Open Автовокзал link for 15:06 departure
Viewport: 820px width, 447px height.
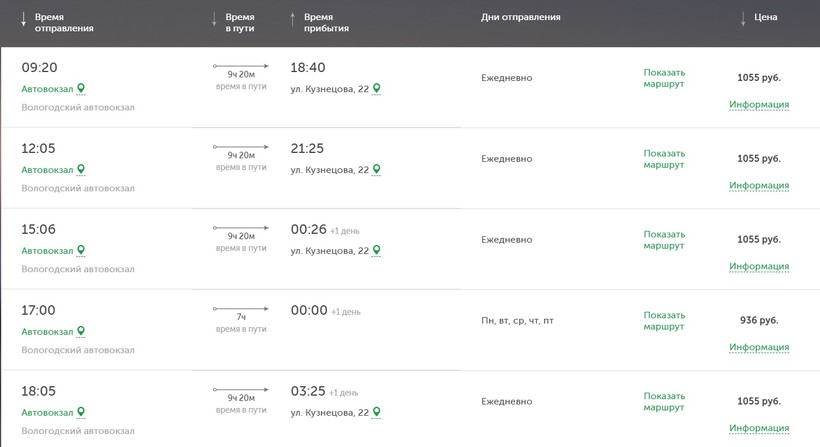pyautogui.click(x=47, y=251)
